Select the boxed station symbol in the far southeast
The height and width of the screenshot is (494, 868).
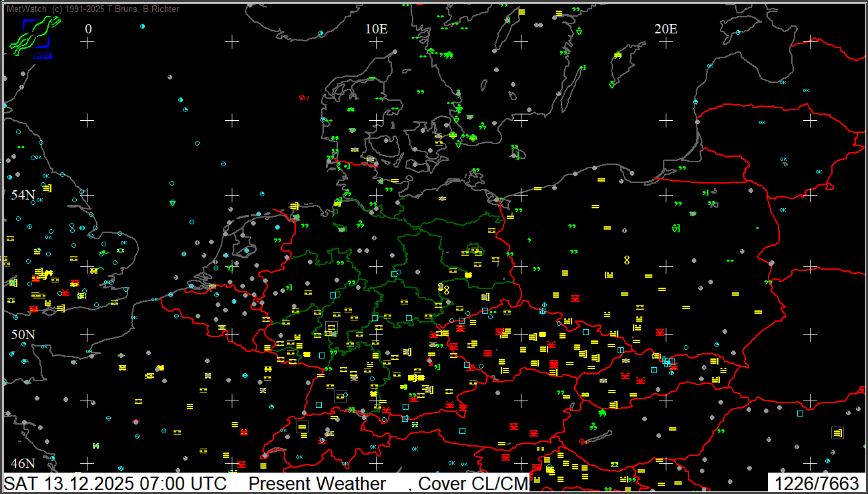click(x=837, y=433)
